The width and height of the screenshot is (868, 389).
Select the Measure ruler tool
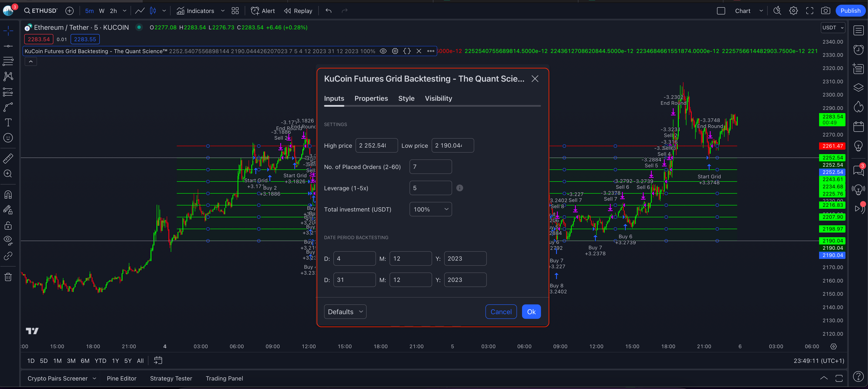click(8, 158)
